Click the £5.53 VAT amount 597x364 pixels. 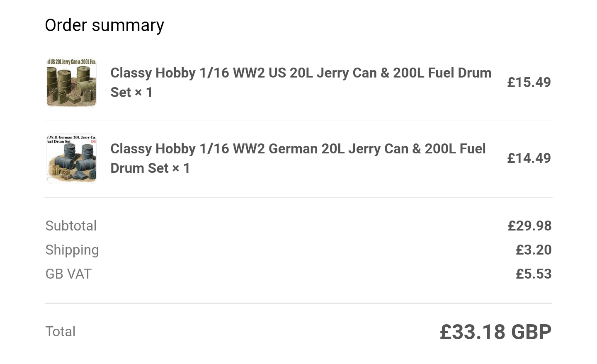[x=534, y=274]
